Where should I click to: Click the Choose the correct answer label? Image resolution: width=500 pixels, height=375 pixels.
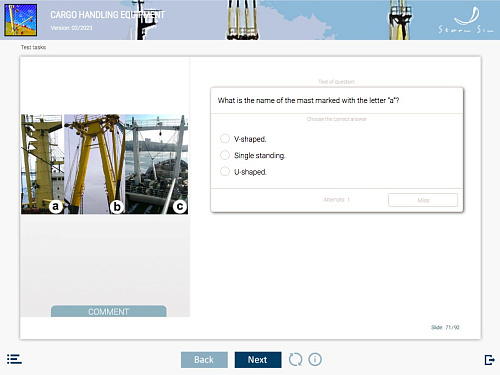tap(336, 119)
